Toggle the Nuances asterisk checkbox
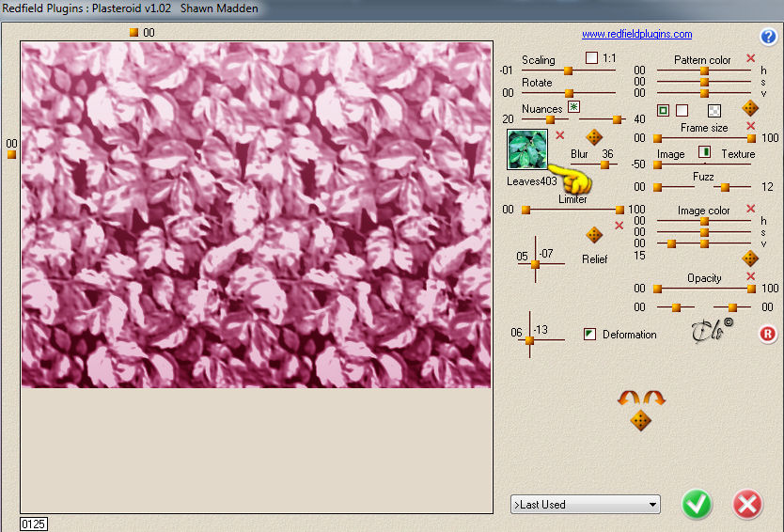 pyautogui.click(x=573, y=107)
